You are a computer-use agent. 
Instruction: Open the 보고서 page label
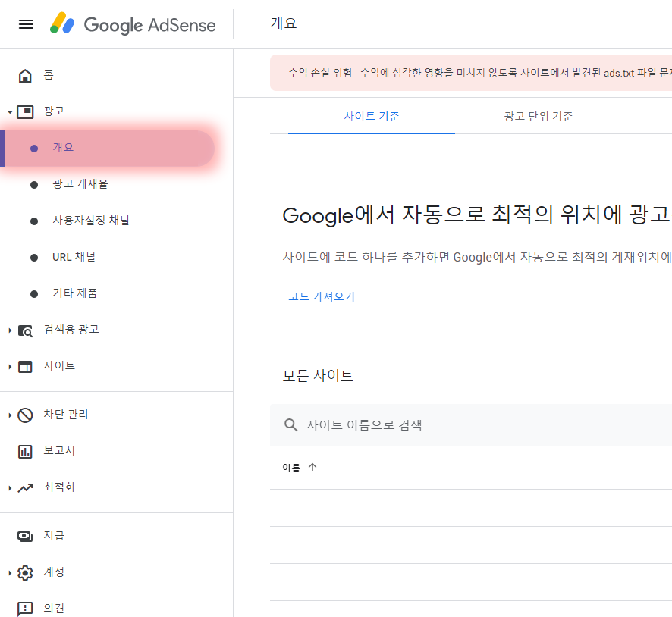[59, 451]
